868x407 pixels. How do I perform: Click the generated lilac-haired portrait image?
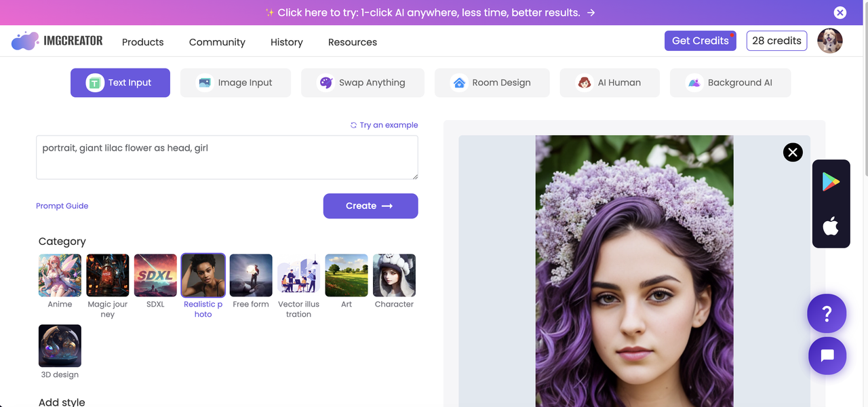(634, 271)
